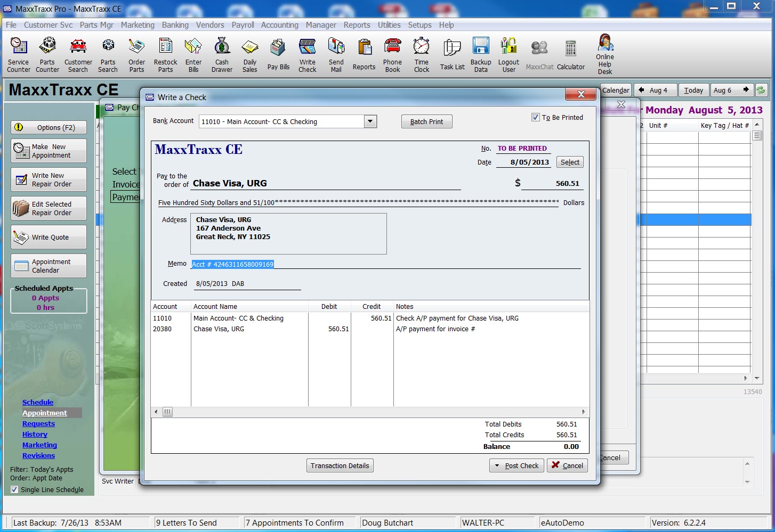Click the Today calendar button
Image resolution: width=775 pixels, height=532 pixels.
coord(693,90)
